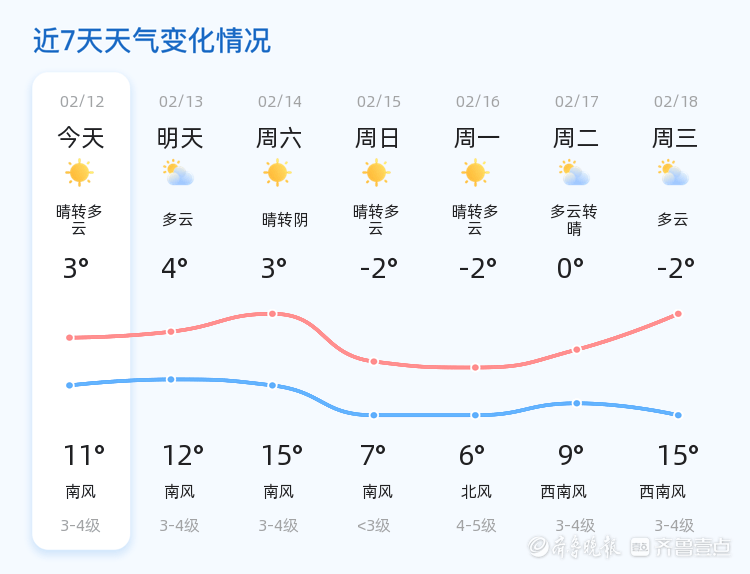The image size is (750, 574).
Task: Click the 北风 wind label for 周一
Action: click(475, 491)
